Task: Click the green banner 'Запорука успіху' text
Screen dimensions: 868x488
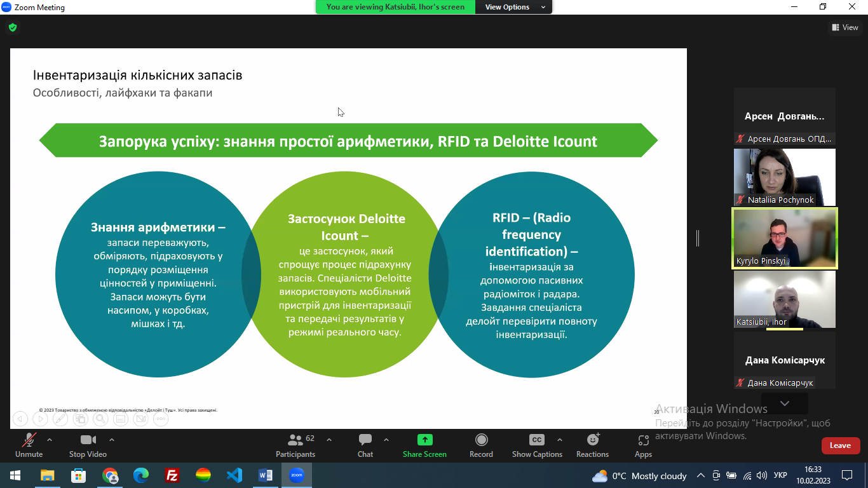Action: tap(348, 140)
